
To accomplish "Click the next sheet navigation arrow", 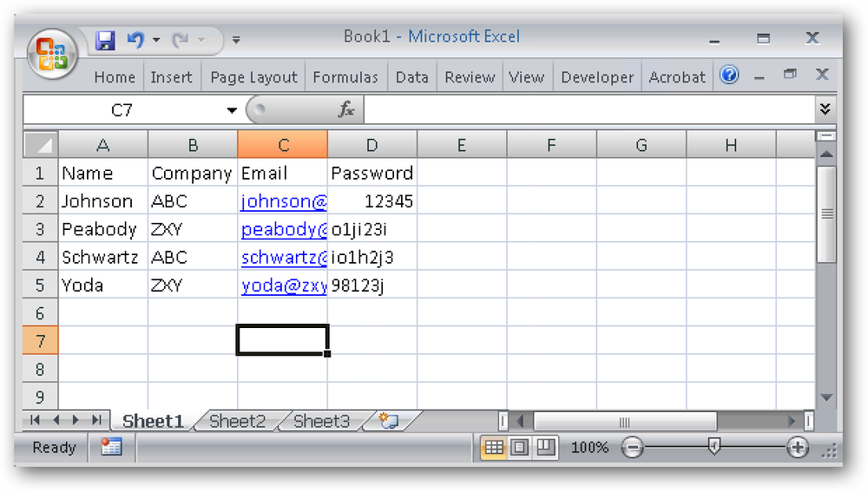I will click(x=76, y=420).
